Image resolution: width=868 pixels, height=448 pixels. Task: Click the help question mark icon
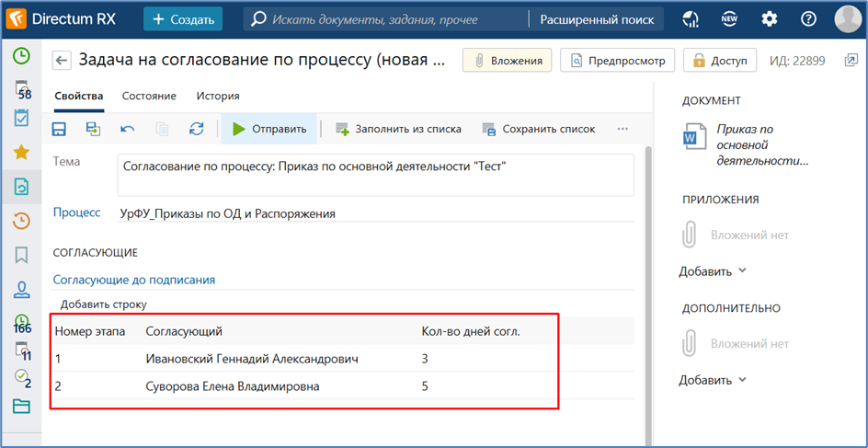click(x=808, y=19)
